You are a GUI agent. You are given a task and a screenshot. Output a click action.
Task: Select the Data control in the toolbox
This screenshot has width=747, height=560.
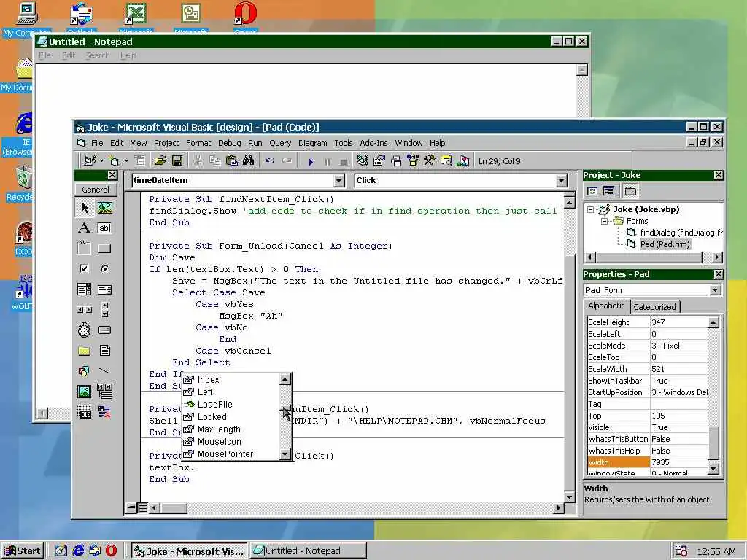click(x=105, y=392)
